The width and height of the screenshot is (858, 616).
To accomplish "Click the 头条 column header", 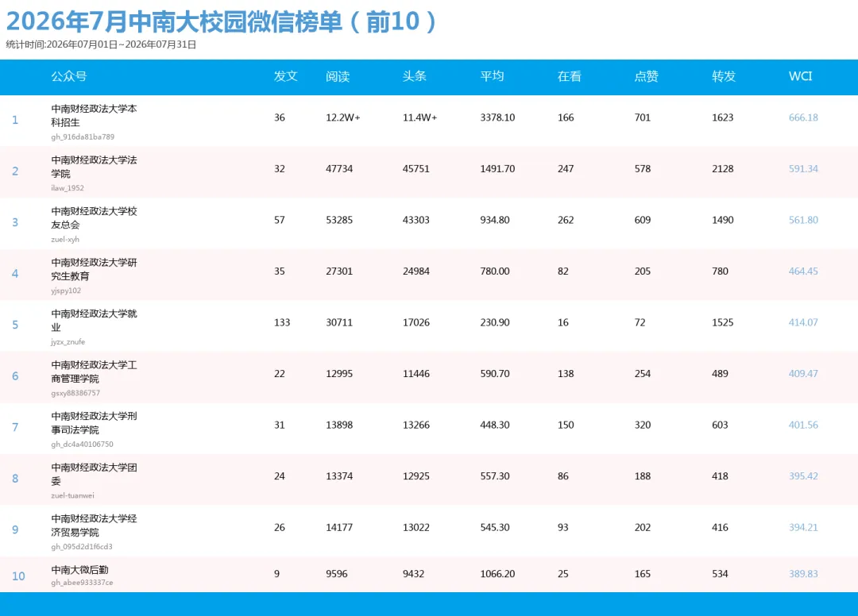I will [414, 76].
